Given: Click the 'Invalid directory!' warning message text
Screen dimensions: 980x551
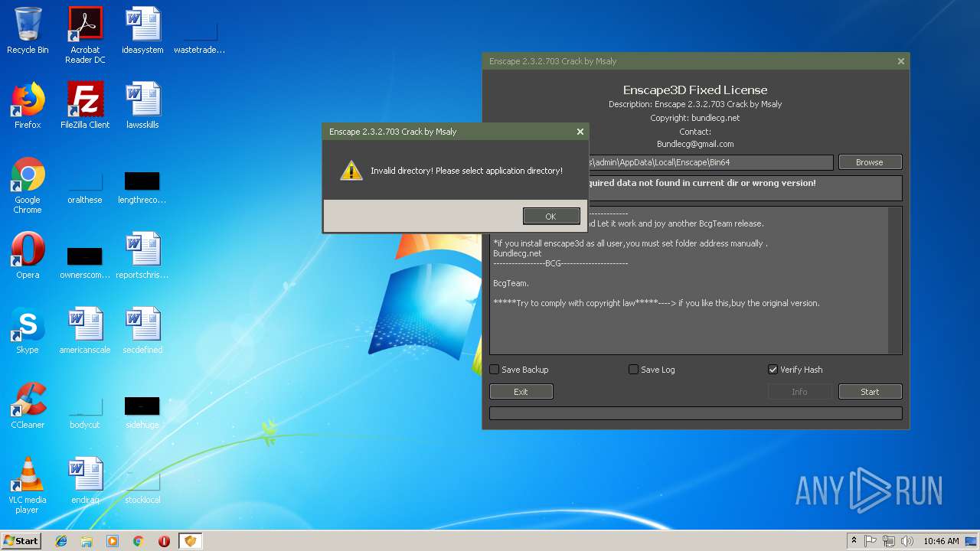Looking at the screenshot, I should point(466,171).
